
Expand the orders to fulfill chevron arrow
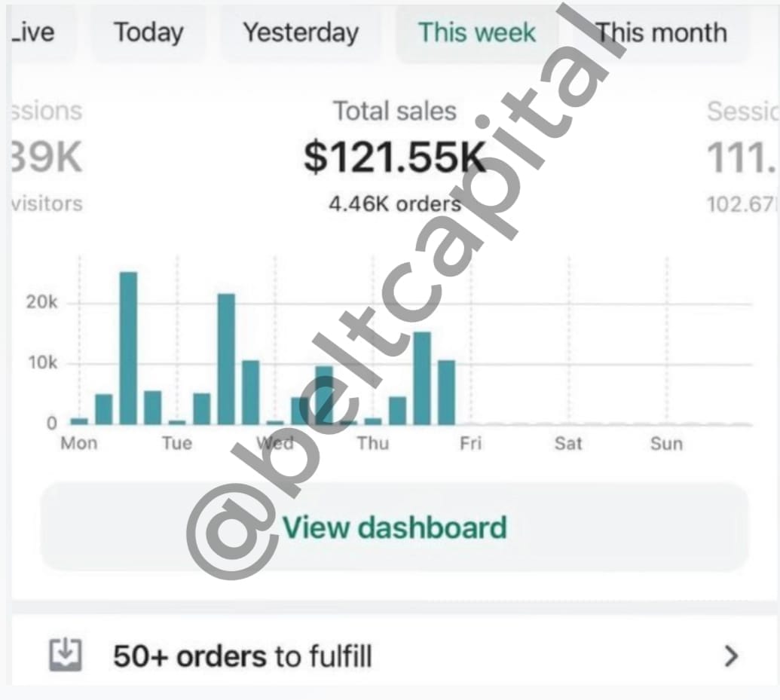[x=731, y=656]
